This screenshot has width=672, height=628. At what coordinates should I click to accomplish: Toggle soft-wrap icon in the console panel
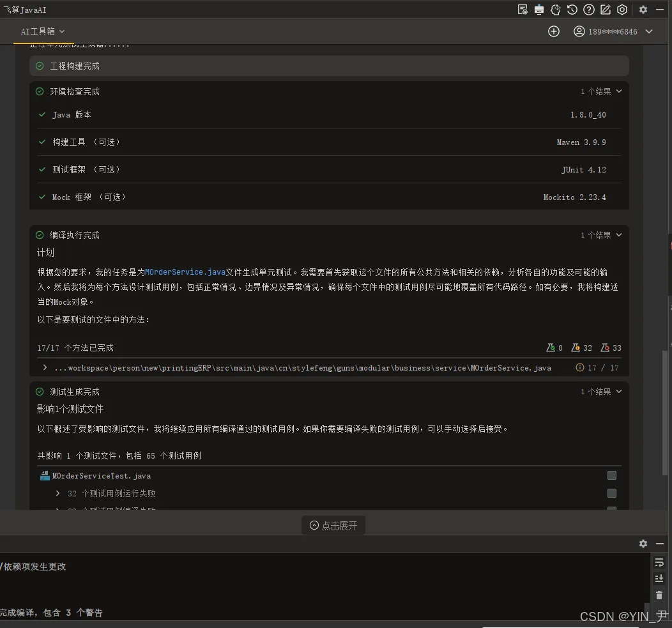click(x=659, y=562)
